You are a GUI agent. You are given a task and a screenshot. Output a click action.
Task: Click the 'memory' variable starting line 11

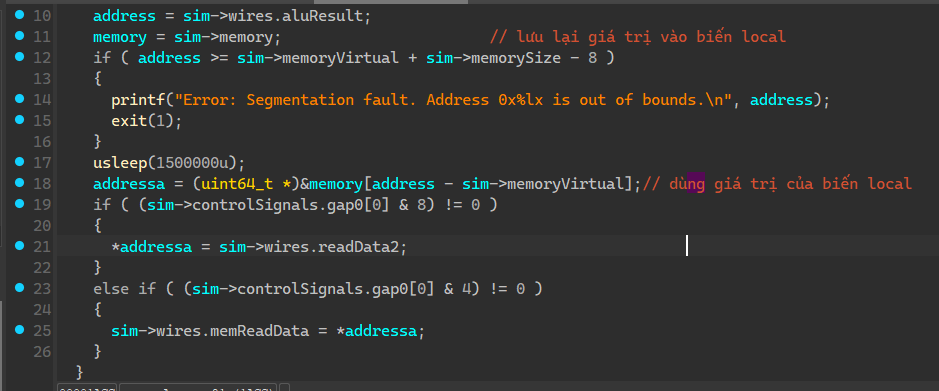(120, 37)
